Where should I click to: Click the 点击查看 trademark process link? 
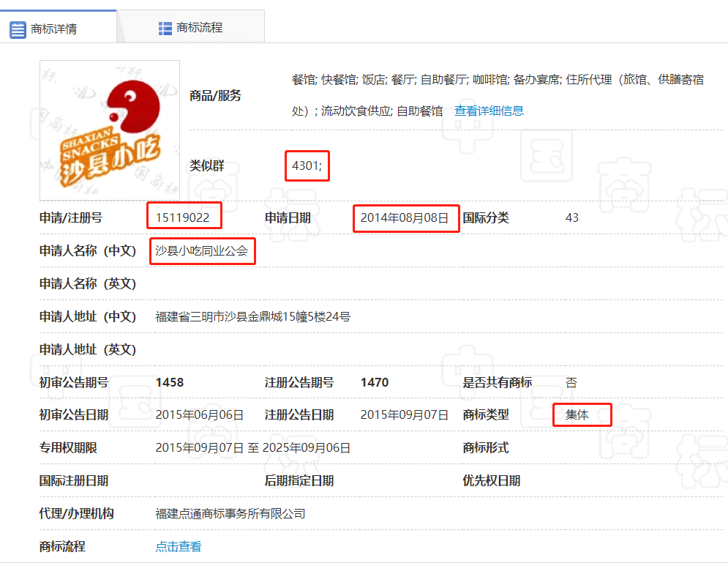pos(179,546)
